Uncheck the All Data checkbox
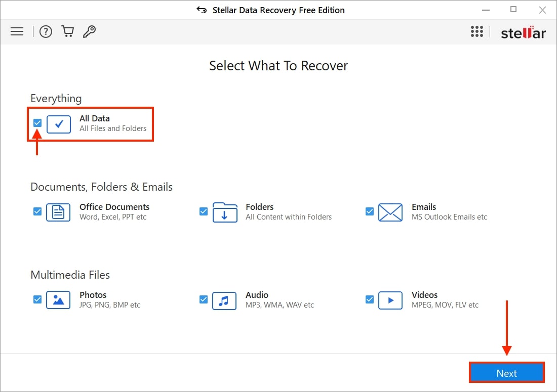Screen dimensions: 557x392 37,123
